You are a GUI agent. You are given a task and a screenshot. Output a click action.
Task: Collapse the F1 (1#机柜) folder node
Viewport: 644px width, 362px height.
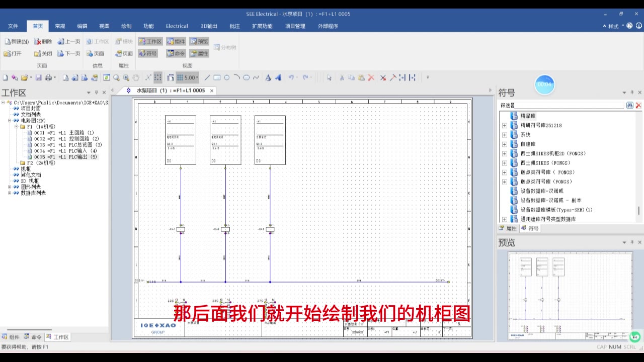point(16,127)
